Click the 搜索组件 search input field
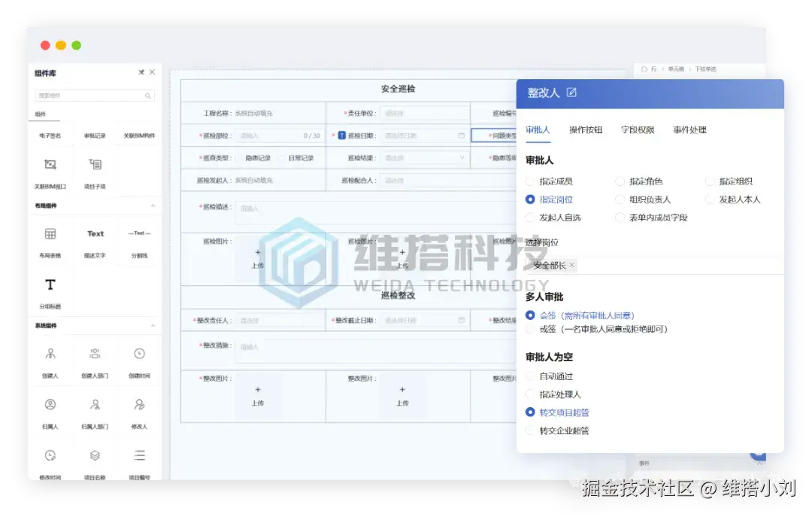This screenshot has height=514, width=812. 90,96
